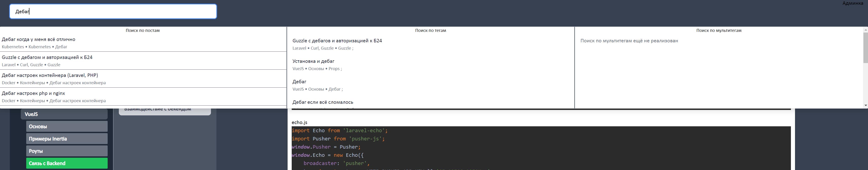Open 'Примеры Inertia' sidebar item
Screen dimensions: 868x170
pos(67,139)
